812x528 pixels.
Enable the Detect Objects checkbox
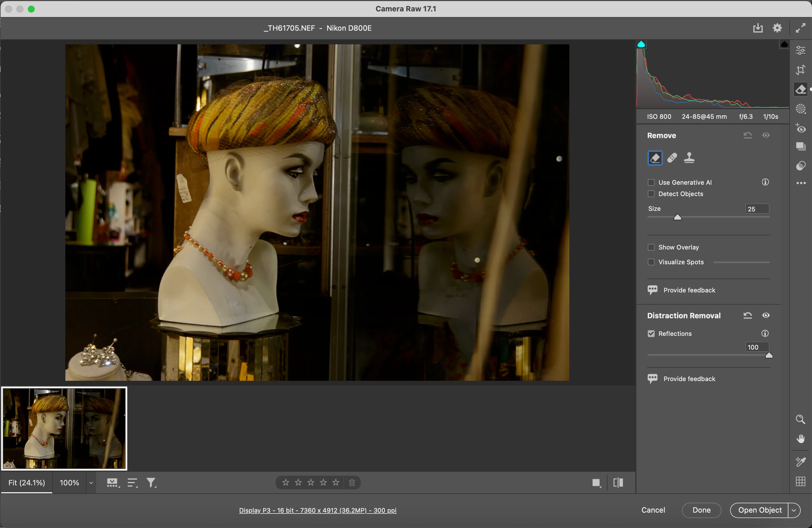pyautogui.click(x=651, y=194)
